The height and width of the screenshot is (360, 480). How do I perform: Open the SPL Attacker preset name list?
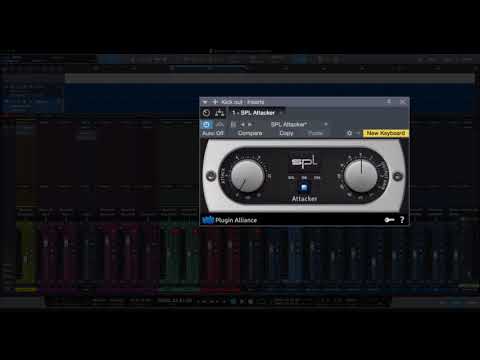(x=289, y=124)
